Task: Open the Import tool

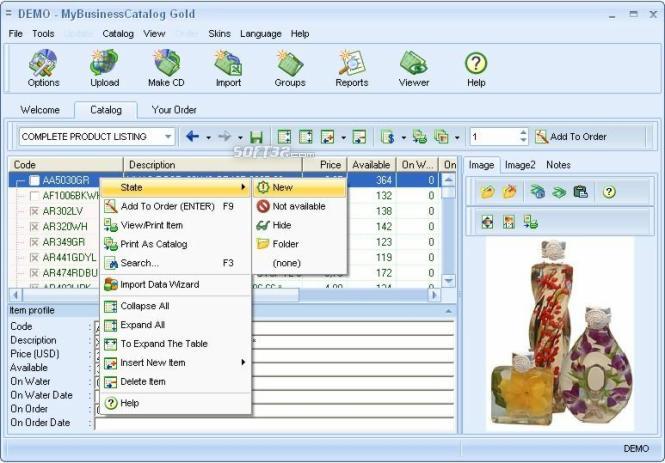Action: [x=228, y=68]
